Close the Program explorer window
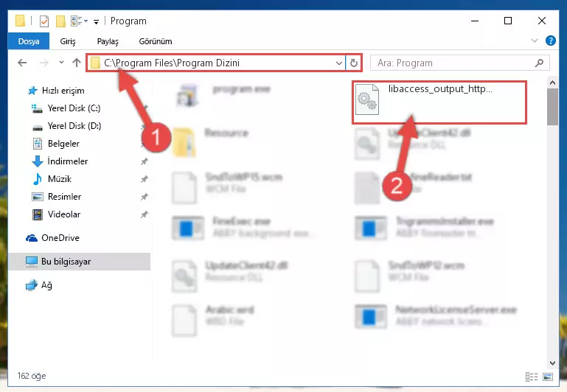This screenshot has width=567, height=392. click(541, 21)
